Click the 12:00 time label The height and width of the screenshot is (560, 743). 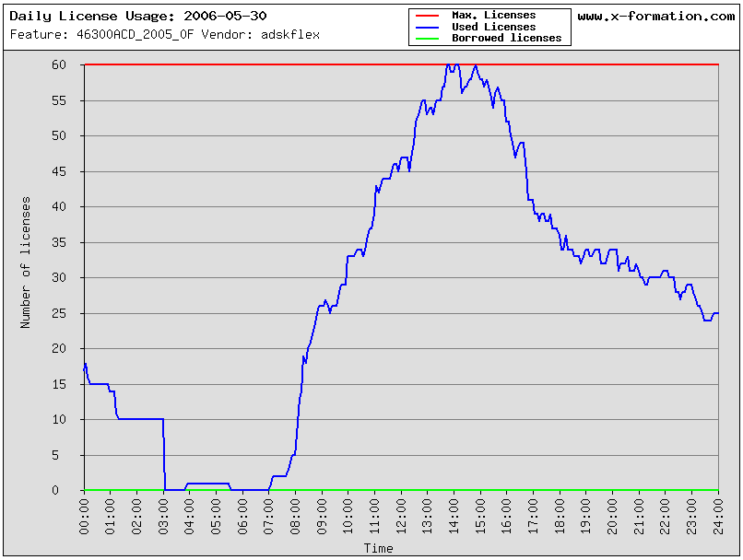pos(401,517)
